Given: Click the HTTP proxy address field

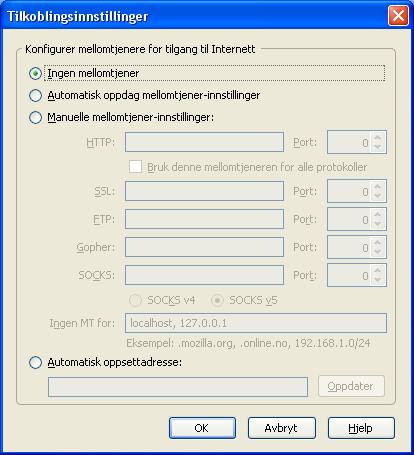Looking at the screenshot, I should 204,142.
